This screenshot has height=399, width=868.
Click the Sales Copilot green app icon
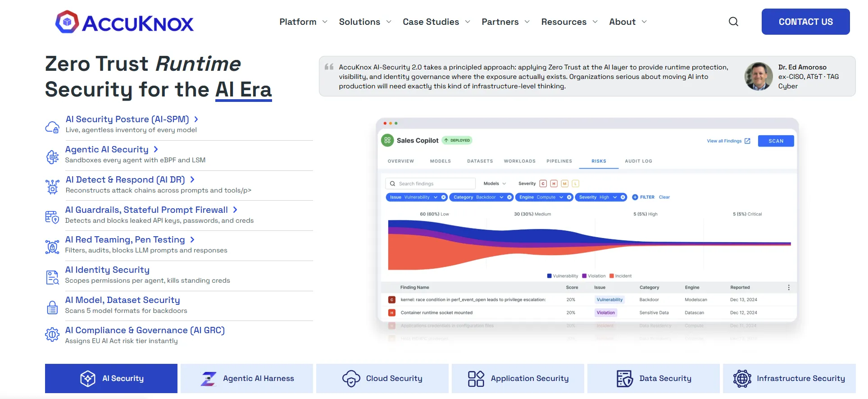pos(387,140)
